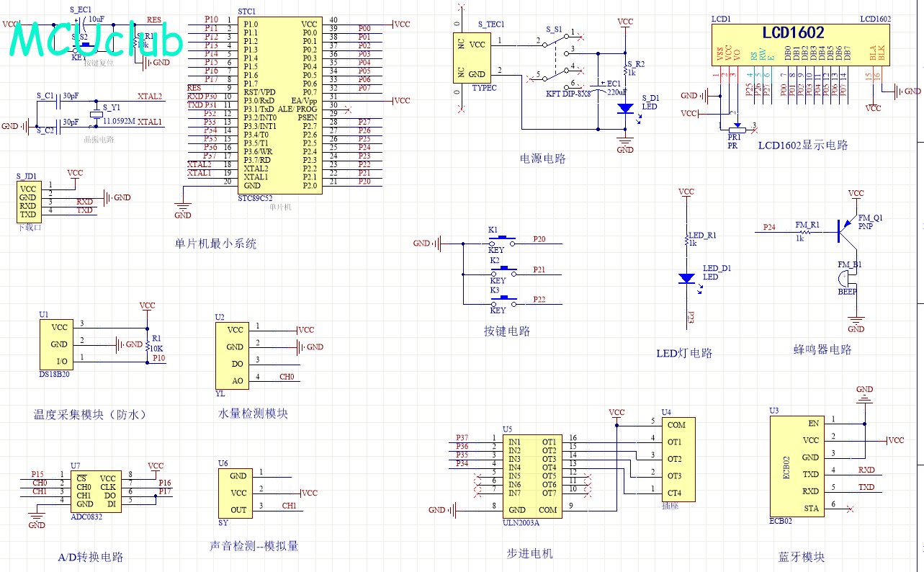Screen dimensions: 924x572
Task: Pick the ADC0832 converter chip U7
Action: (x=96, y=491)
